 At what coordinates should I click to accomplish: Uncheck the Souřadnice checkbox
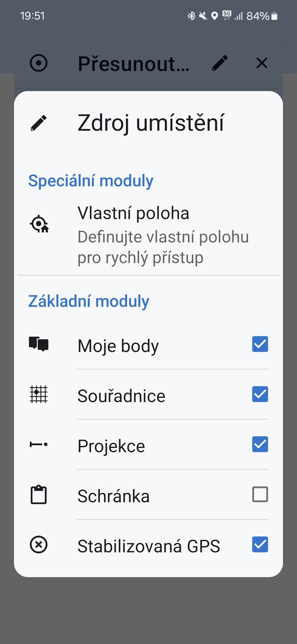click(260, 394)
